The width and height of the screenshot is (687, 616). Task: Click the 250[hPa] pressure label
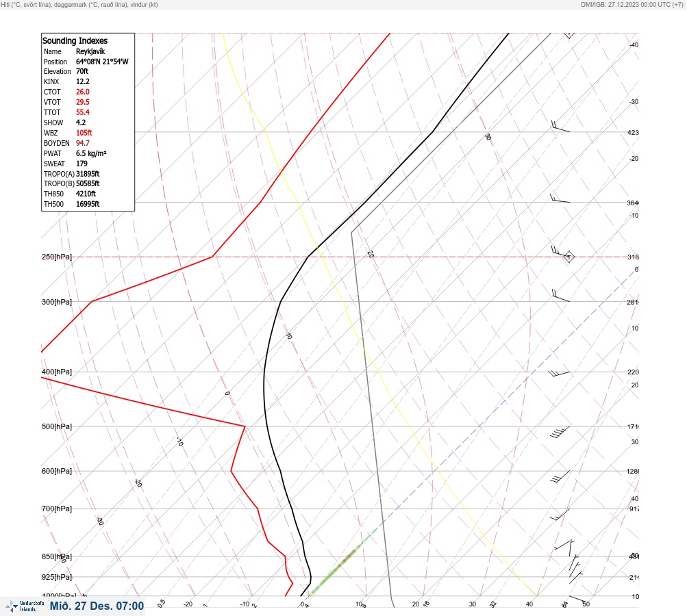(x=57, y=257)
